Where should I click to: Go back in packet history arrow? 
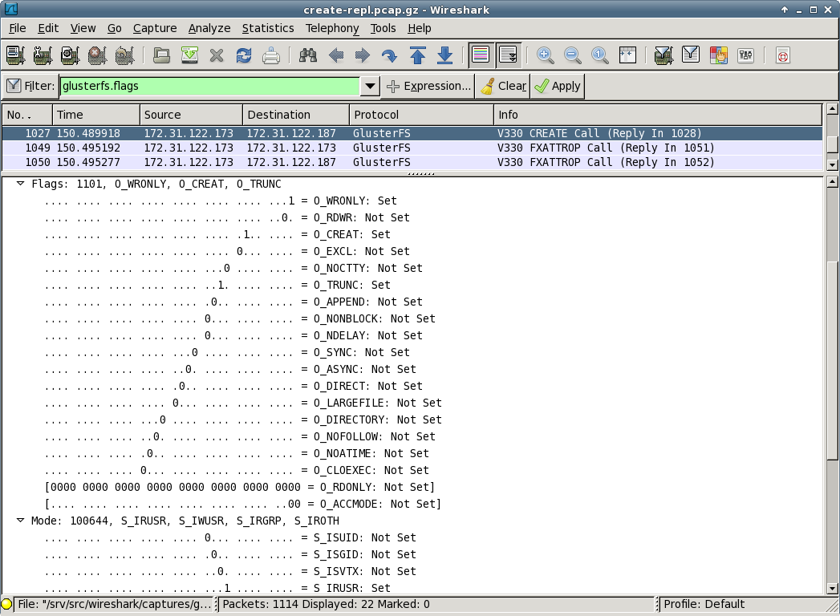[x=336, y=55]
